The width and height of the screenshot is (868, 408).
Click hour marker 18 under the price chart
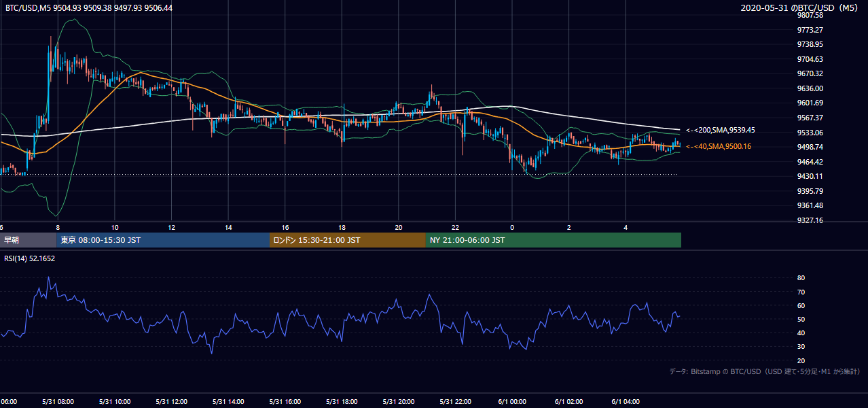pos(342,227)
